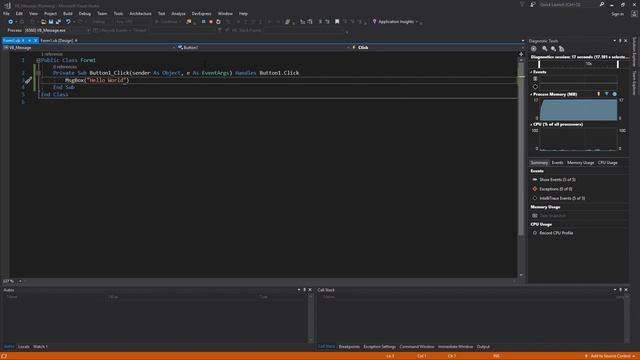Select the Events tab in Diagnostic Tools
The height and width of the screenshot is (360, 640).
coord(558,163)
